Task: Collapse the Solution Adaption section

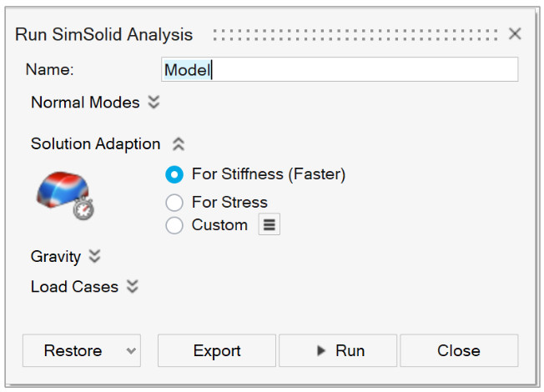Action: [178, 143]
